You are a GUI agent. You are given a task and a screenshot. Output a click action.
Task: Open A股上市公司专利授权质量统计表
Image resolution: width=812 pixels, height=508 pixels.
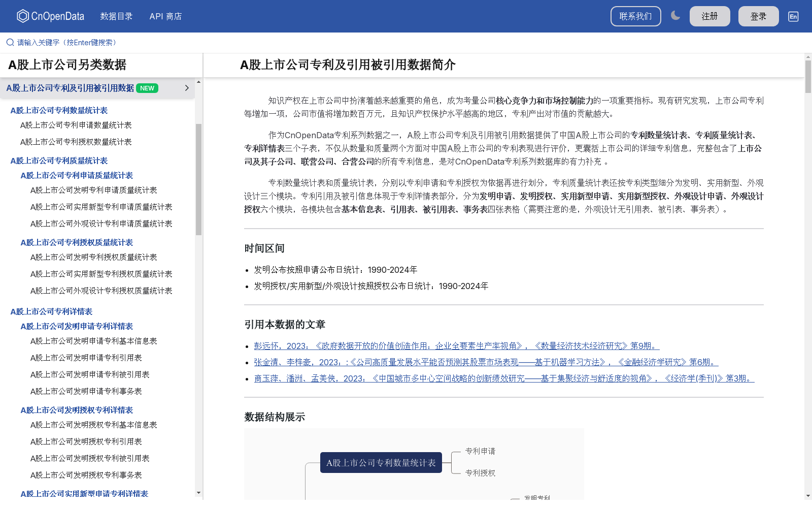pyautogui.click(x=77, y=242)
